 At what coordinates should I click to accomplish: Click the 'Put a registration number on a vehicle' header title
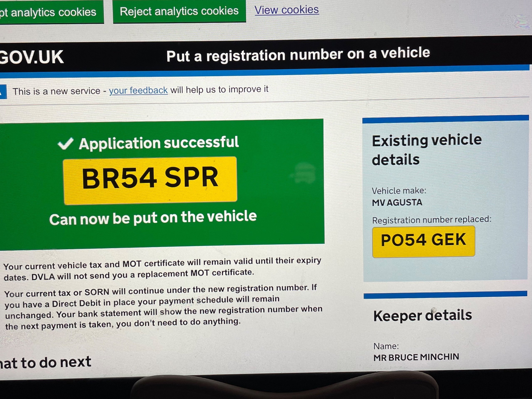pos(298,55)
